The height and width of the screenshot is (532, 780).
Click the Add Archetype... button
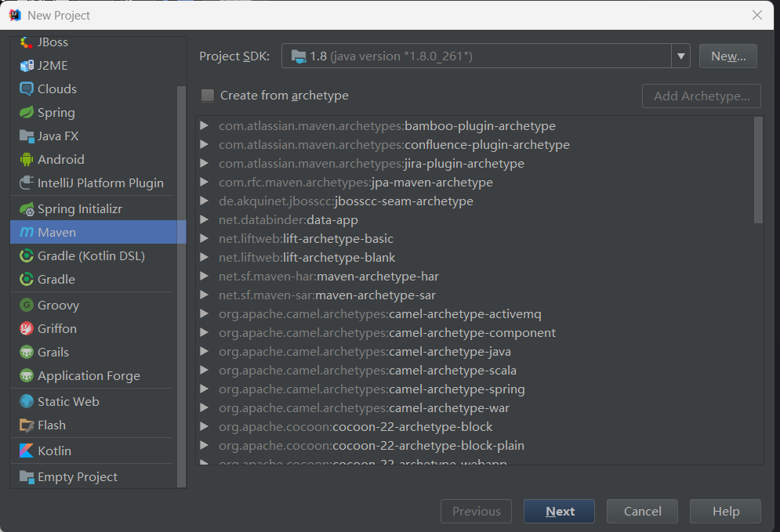pyautogui.click(x=702, y=96)
